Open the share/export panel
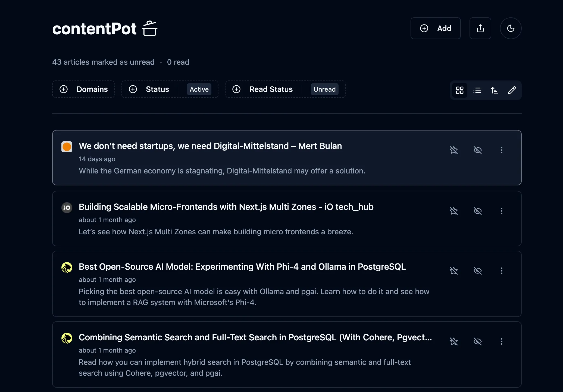Image resolution: width=563 pixels, height=392 pixels. coord(480,28)
